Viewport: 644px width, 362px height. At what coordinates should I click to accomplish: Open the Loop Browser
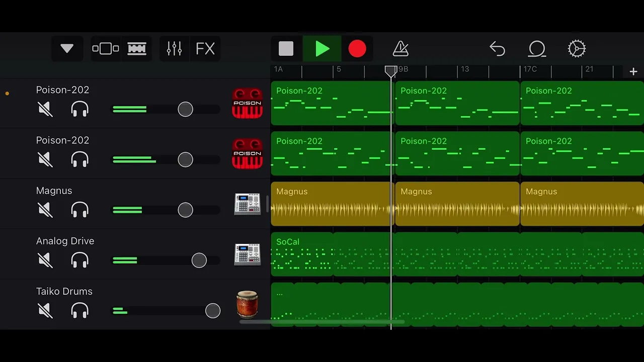click(x=537, y=49)
